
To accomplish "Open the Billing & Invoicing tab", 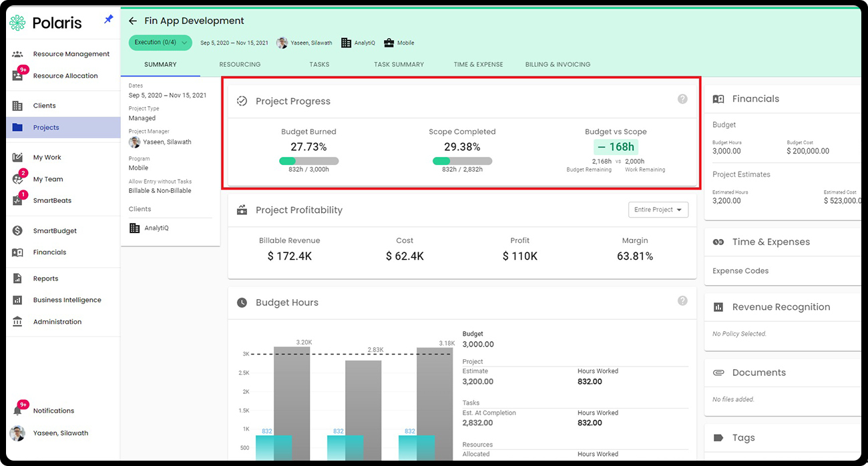I will click(x=558, y=65).
